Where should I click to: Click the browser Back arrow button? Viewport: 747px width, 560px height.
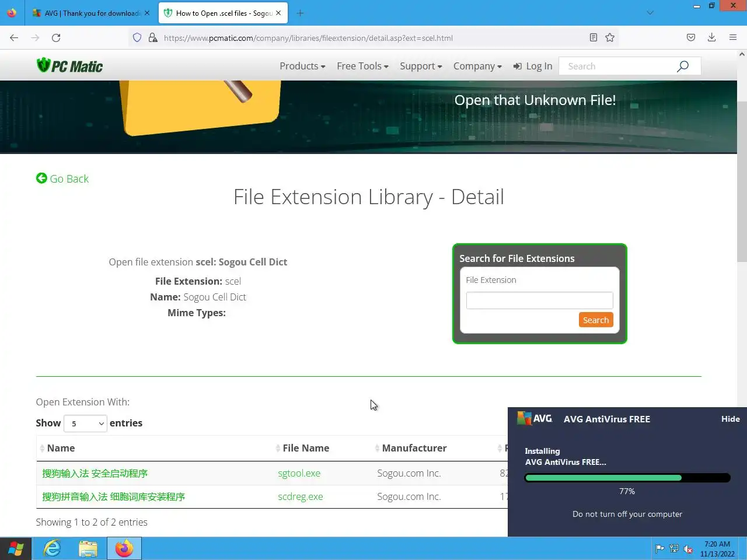pos(14,38)
